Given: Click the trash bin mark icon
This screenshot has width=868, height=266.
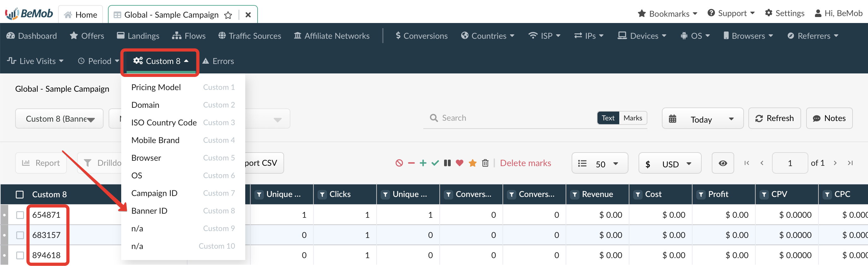Looking at the screenshot, I should pyautogui.click(x=485, y=163).
